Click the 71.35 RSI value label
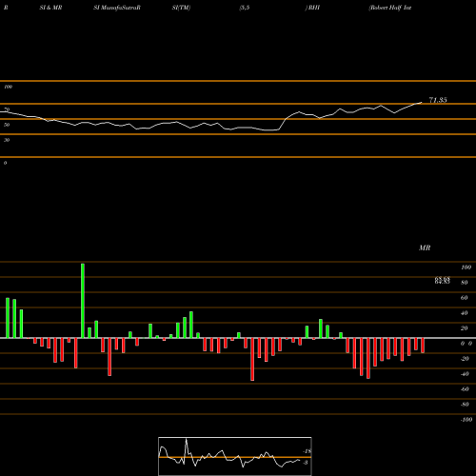Screen dimensions: 476x476 (438, 100)
